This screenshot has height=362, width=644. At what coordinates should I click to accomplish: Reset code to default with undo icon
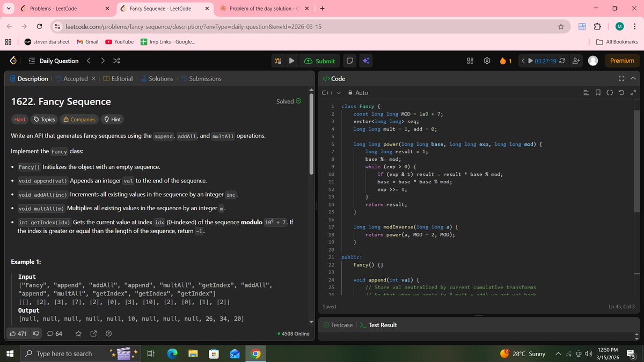(621, 93)
